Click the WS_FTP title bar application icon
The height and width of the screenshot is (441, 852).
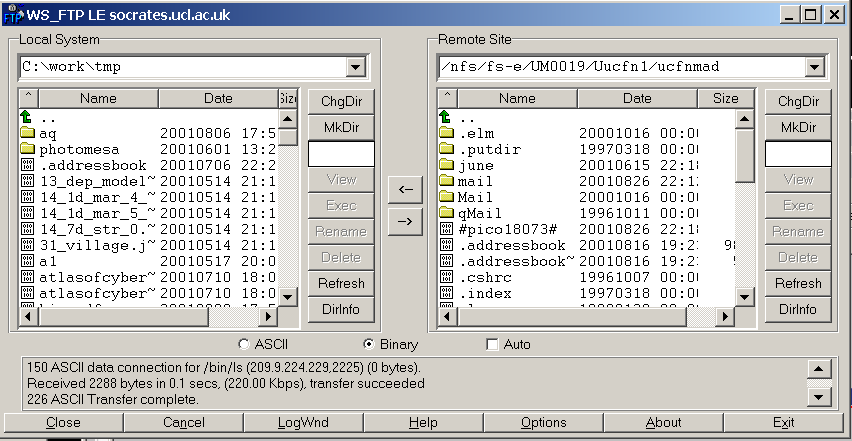coord(13,14)
